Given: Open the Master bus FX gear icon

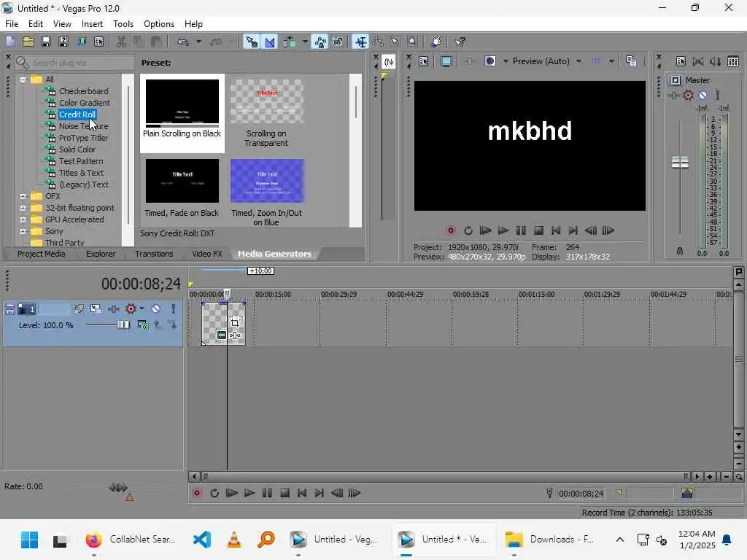Looking at the screenshot, I should pos(688,96).
